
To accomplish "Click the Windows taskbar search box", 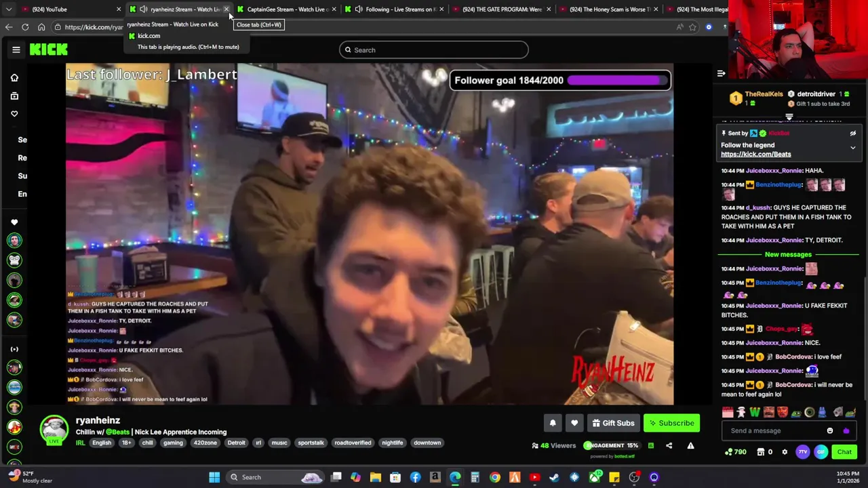I will point(275,477).
